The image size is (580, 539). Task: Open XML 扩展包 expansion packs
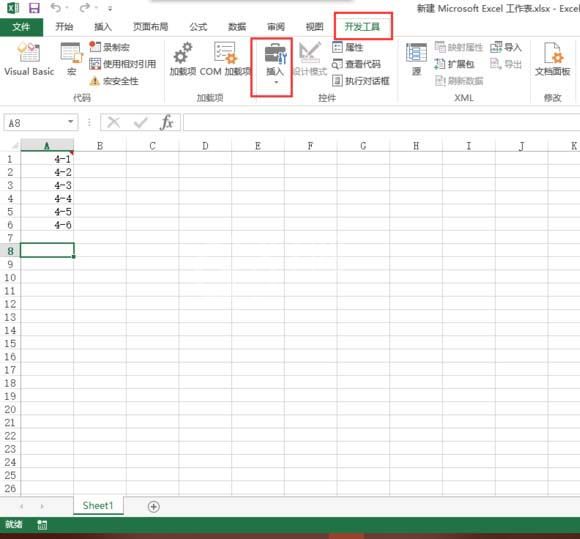click(454, 64)
